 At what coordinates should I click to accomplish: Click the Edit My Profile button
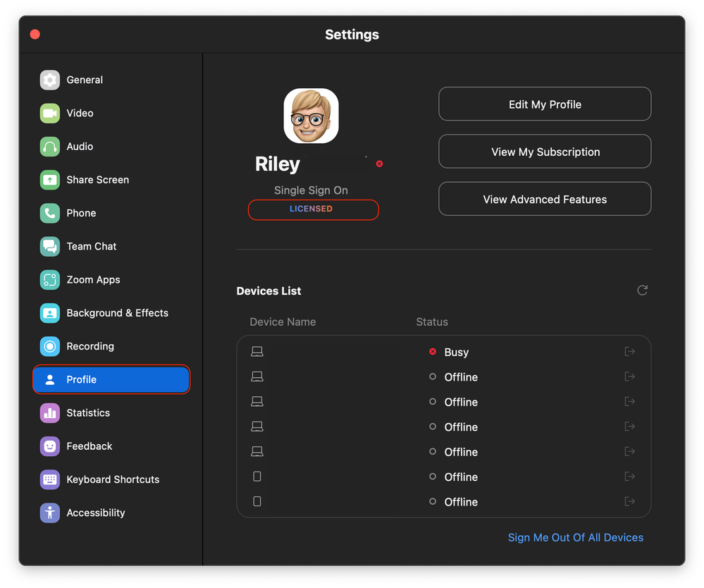point(545,104)
